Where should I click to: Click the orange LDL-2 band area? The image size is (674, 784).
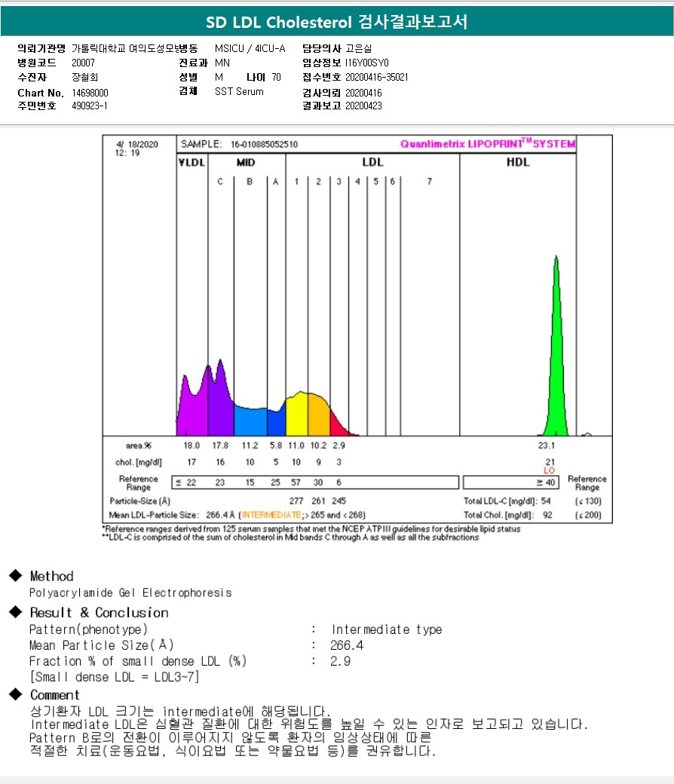pyautogui.click(x=318, y=416)
